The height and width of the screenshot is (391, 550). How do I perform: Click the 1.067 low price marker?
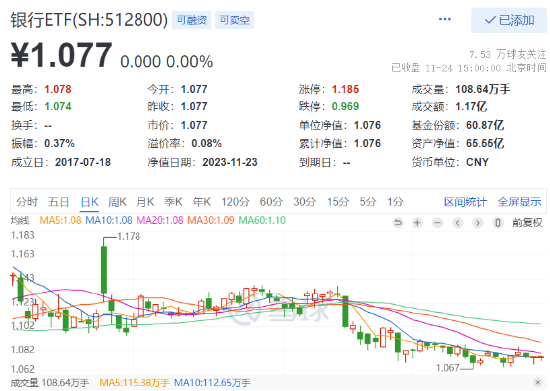coord(448,368)
